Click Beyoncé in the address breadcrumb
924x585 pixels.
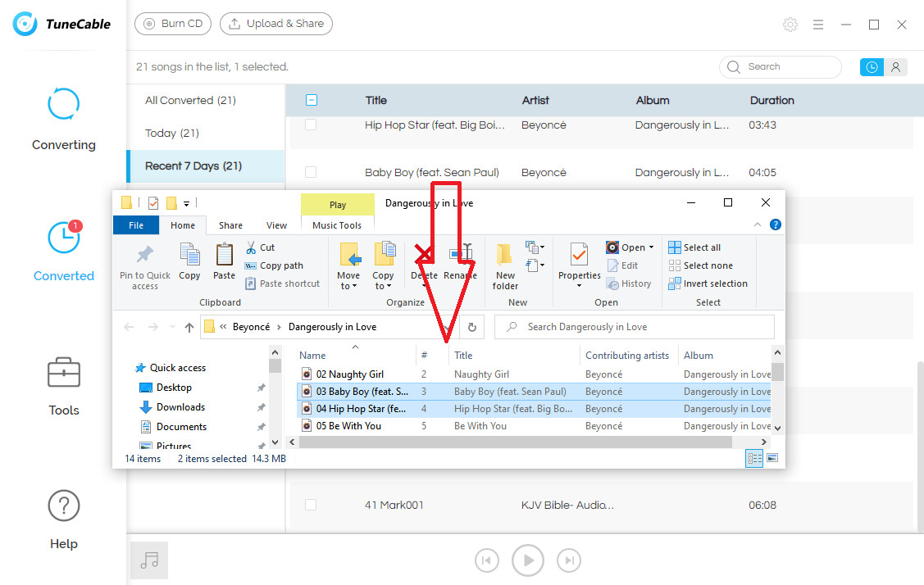pos(251,327)
